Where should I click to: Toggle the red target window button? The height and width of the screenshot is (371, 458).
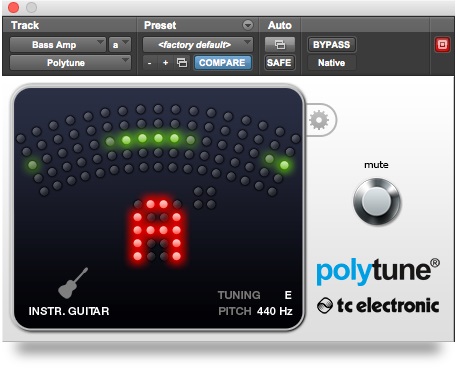tap(442, 45)
